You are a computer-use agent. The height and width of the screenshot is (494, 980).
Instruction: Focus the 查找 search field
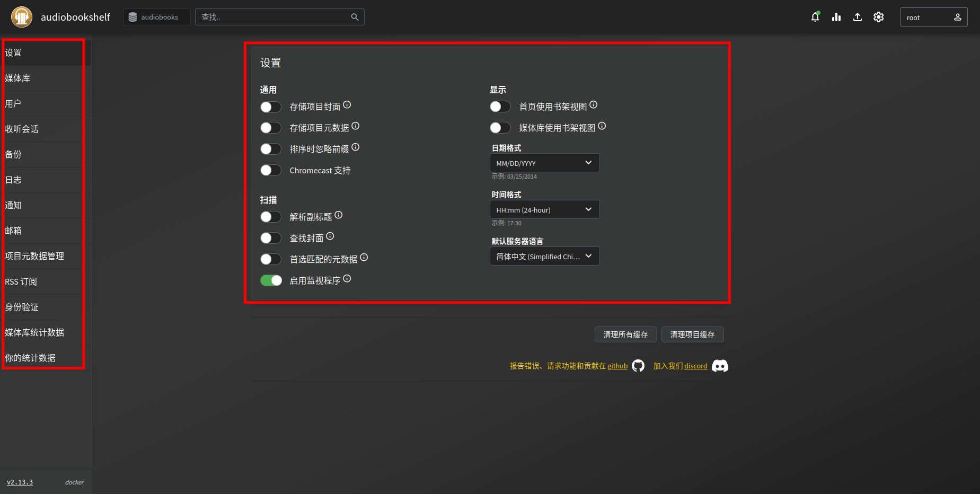coord(280,17)
